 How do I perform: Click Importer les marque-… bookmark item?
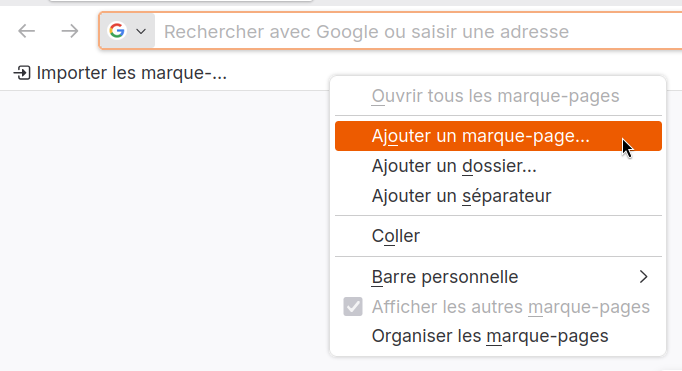coord(120,73)
